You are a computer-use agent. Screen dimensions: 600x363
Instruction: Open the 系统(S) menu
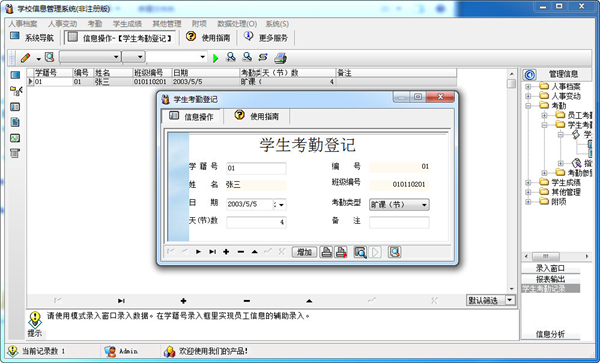coord(277,24)
